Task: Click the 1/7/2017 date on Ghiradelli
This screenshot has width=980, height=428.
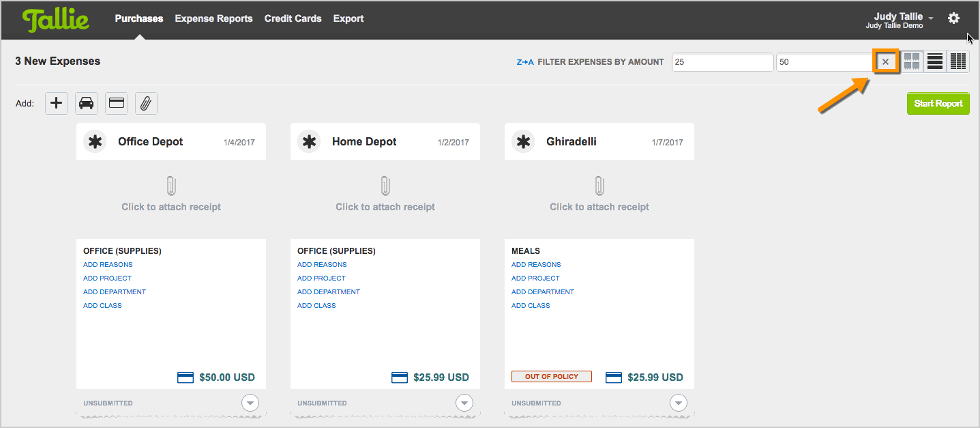Action: tap(667, 143)
